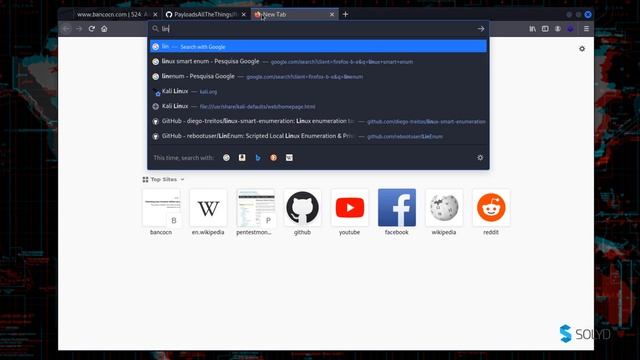The image size is (640, 360).
Task: Pick Kali Linux kali.org suggestion
Action: pyautogui.click(x=318, y=91)
